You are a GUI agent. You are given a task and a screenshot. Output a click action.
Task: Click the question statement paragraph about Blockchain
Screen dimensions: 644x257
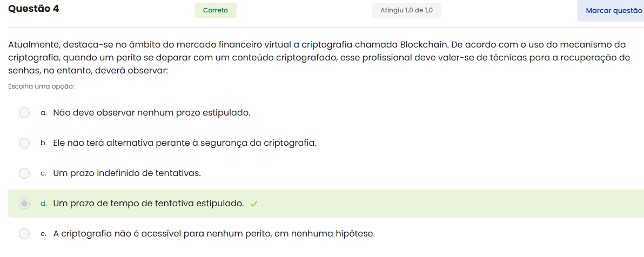pyautogui.click(x=319, y=57)
